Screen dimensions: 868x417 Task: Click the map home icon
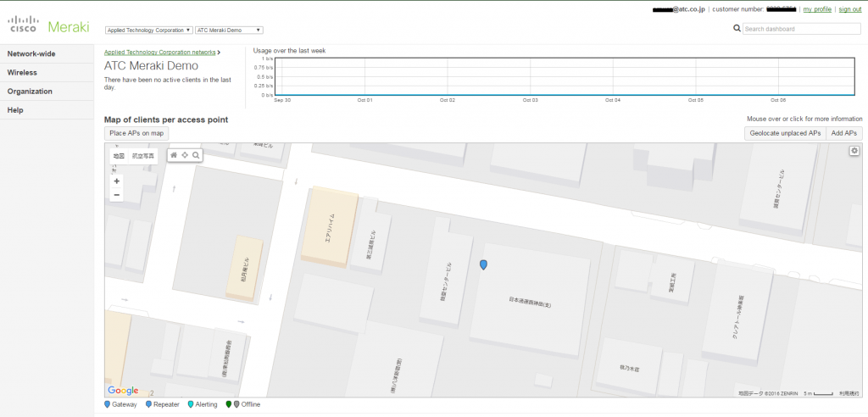pos(174,156)
